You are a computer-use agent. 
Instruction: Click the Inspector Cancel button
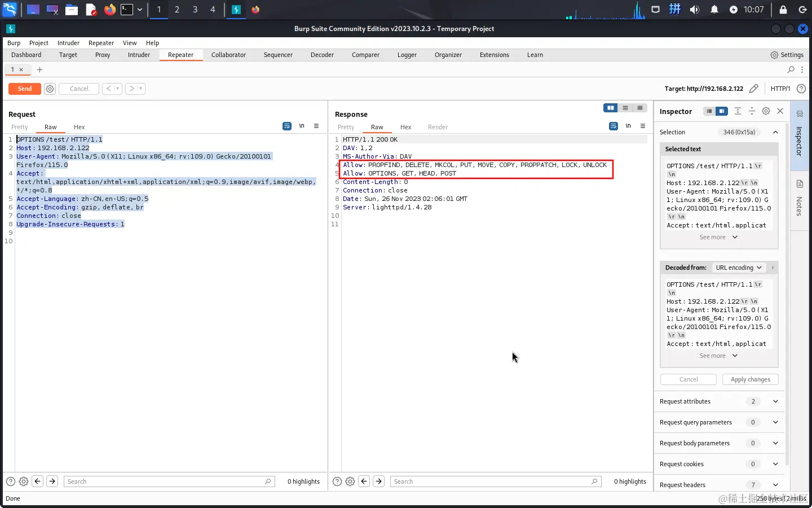[x=689, y=379]
